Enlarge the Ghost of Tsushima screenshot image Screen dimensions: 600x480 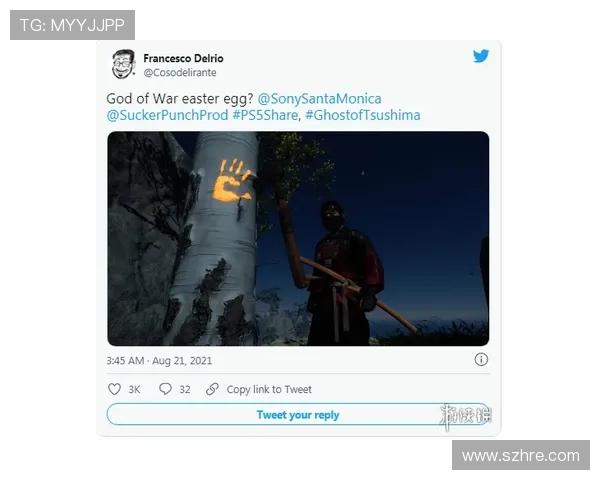pyautogui.click(x=298, y=238)
